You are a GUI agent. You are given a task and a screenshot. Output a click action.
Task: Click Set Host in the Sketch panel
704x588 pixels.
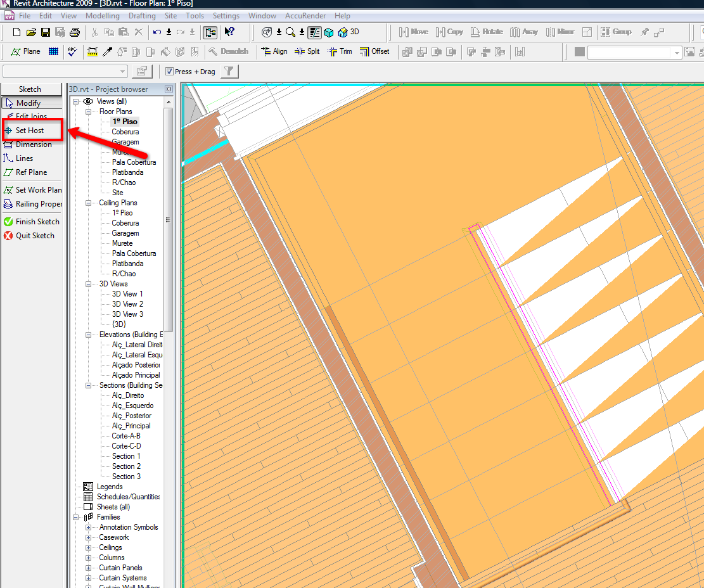point(29,131)
